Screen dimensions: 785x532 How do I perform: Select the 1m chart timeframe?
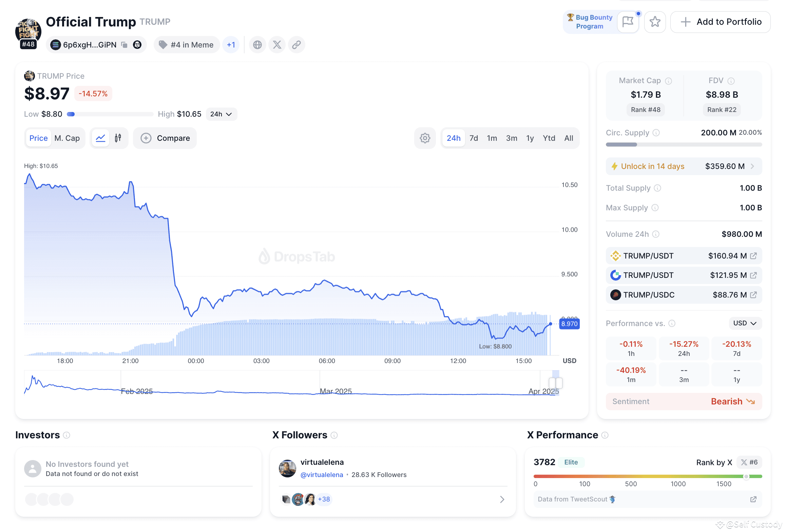(492, 138)
